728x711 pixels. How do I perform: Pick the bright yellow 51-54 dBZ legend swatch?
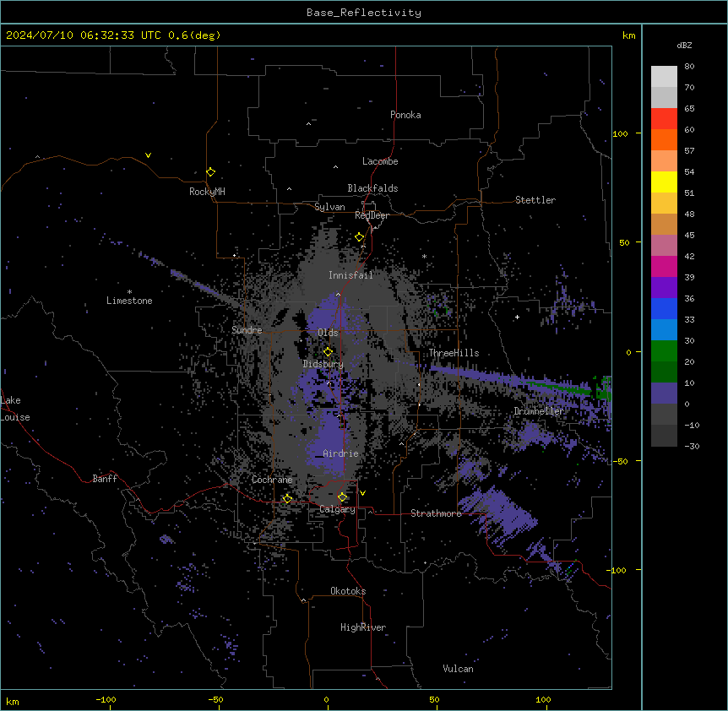(x=664, y=182)
